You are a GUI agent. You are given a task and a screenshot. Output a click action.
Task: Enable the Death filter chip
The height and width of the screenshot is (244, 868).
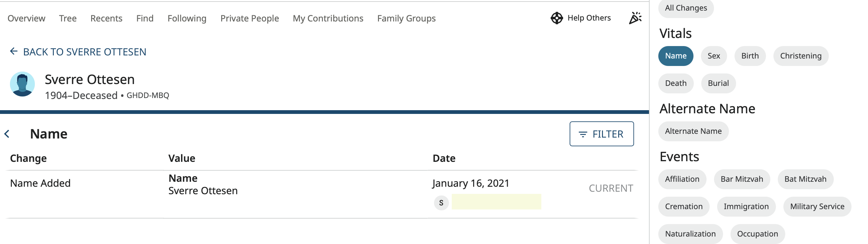[x=676, y=83]
